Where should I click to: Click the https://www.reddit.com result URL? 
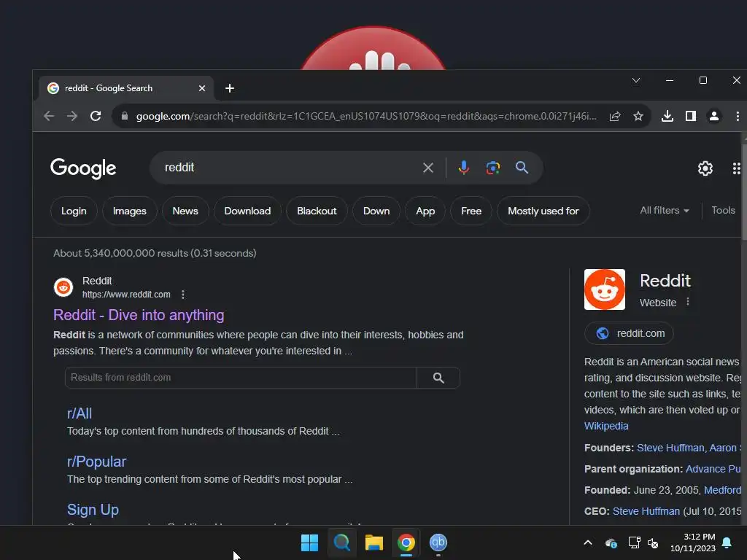[126, 295]
